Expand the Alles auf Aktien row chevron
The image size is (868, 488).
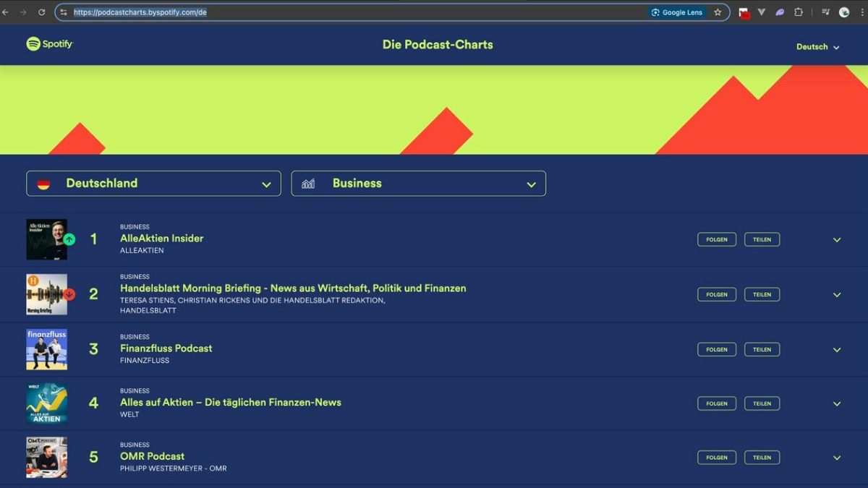click(x=837, y=404)
